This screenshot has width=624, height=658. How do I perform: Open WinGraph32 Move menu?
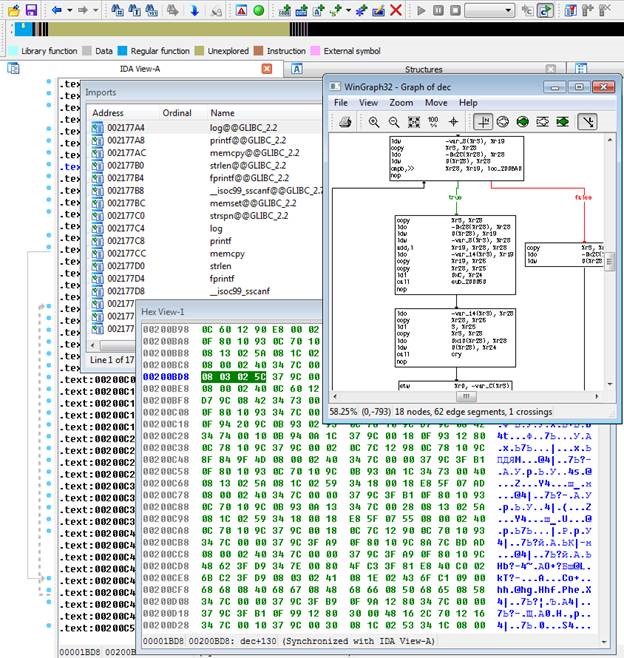pyautogui.click(x=436, y=103)
